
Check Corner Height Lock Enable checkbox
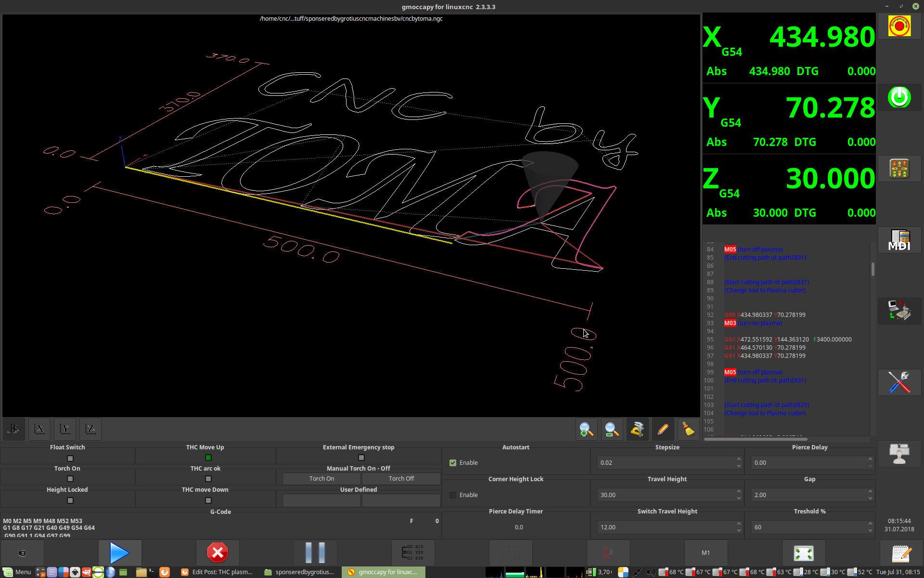click(453, 495)
